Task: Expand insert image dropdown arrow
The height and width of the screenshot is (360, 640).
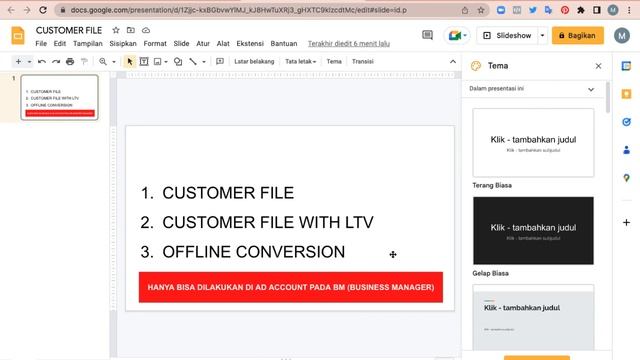Action: click(166, 62)
